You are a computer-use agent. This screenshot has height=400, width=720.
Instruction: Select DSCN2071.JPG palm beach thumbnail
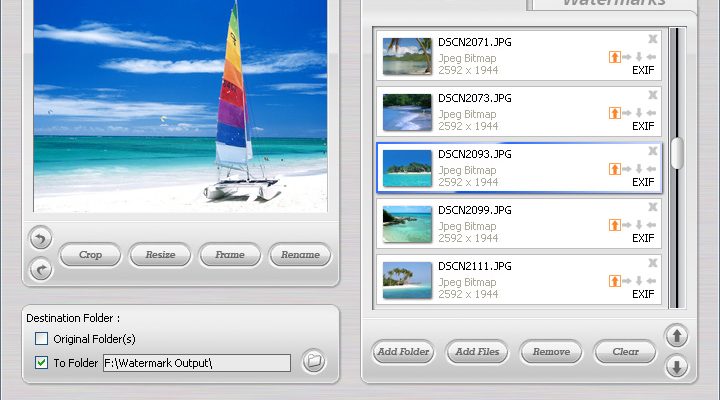pyautogui.click(x=407, y=56)
